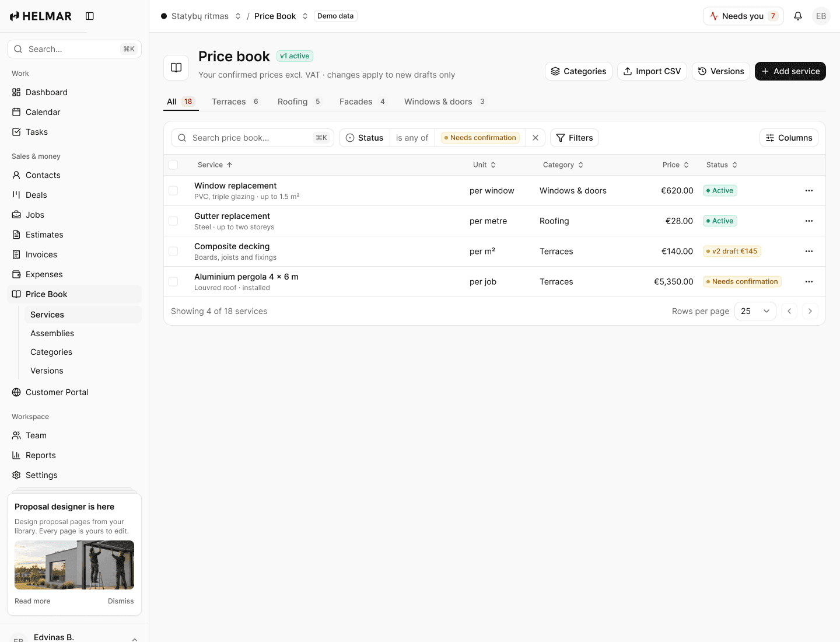Image resolution: width=840 pixels, height=642 pixels.
Task: Open the Rows per page dropdown
Action: point(755,311)
